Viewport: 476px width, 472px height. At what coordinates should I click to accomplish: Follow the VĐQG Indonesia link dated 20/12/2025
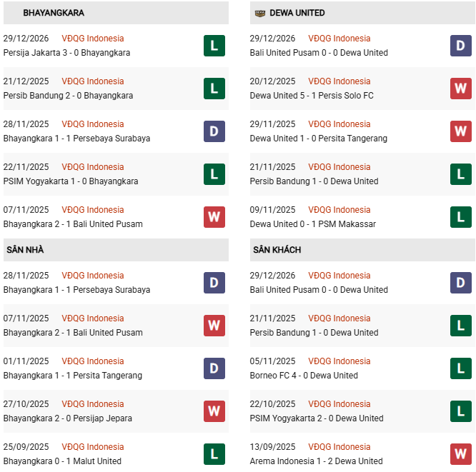pyautogui.click(x=339, y=81)
